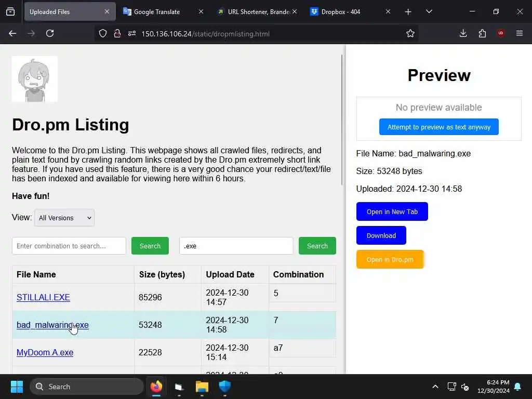Focus the combination search field
The height and width of the screenshot is (399, 532).
(69, 246)
